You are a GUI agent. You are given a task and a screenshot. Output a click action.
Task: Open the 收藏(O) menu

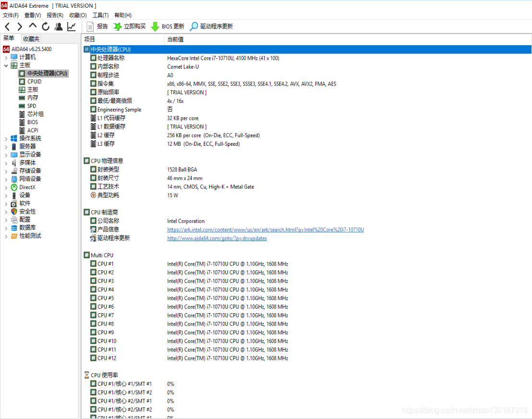(78, 15)
